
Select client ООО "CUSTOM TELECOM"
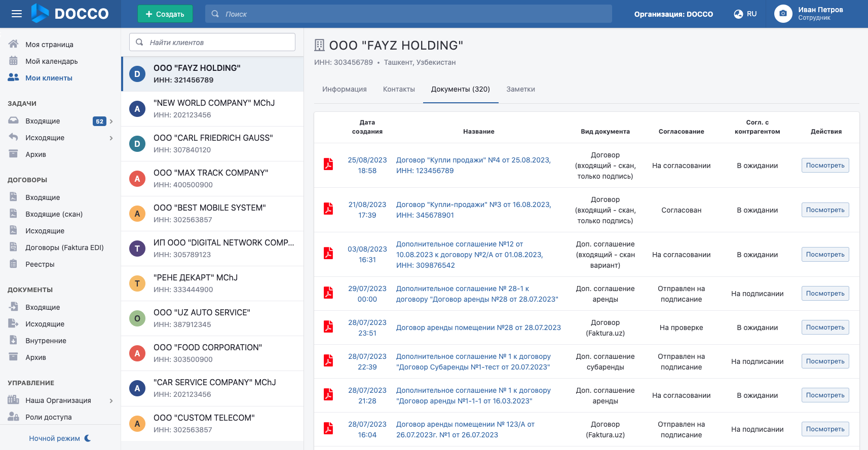click(212, 424)
